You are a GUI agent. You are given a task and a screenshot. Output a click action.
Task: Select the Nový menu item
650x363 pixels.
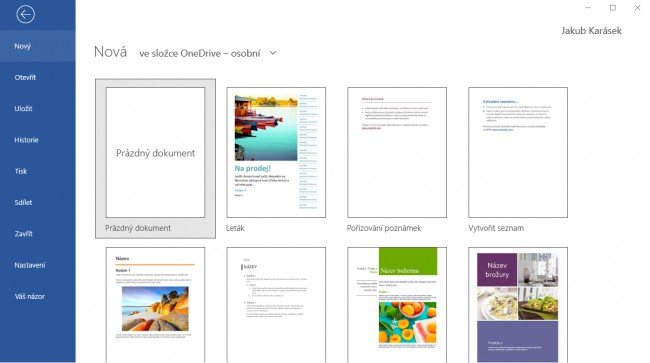click(x=38, y=46)
